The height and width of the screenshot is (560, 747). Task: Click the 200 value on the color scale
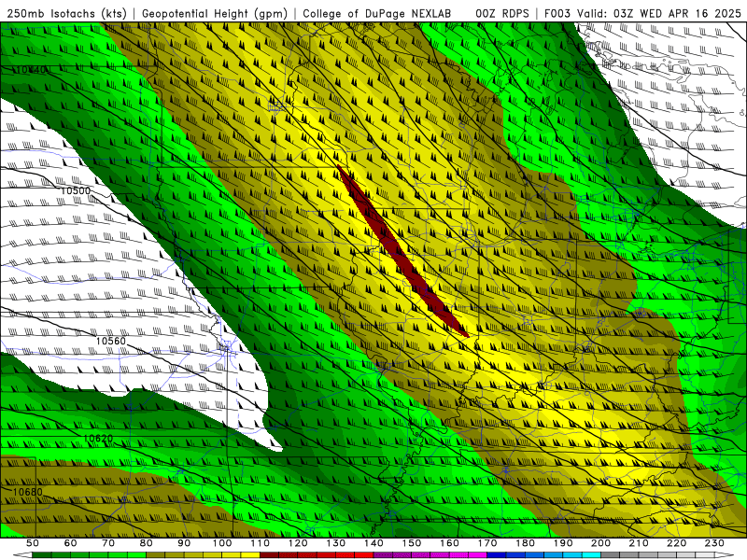click(600, 543)
